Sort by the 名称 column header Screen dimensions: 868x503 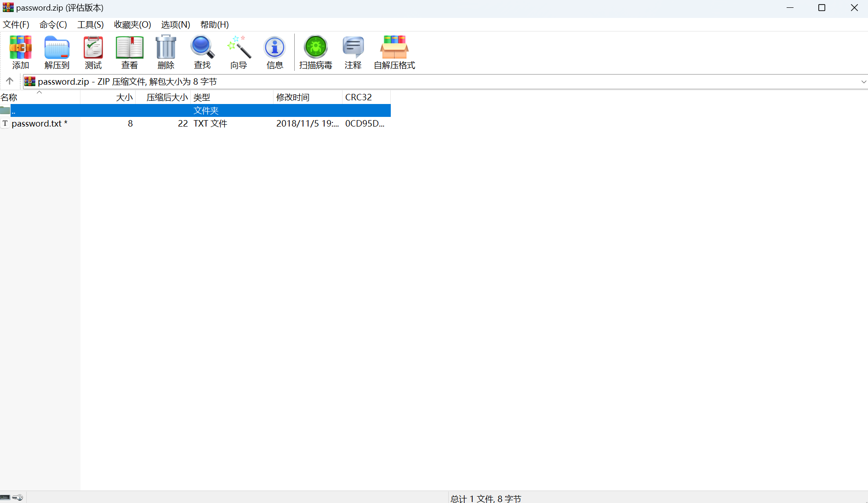click(40, 97)
